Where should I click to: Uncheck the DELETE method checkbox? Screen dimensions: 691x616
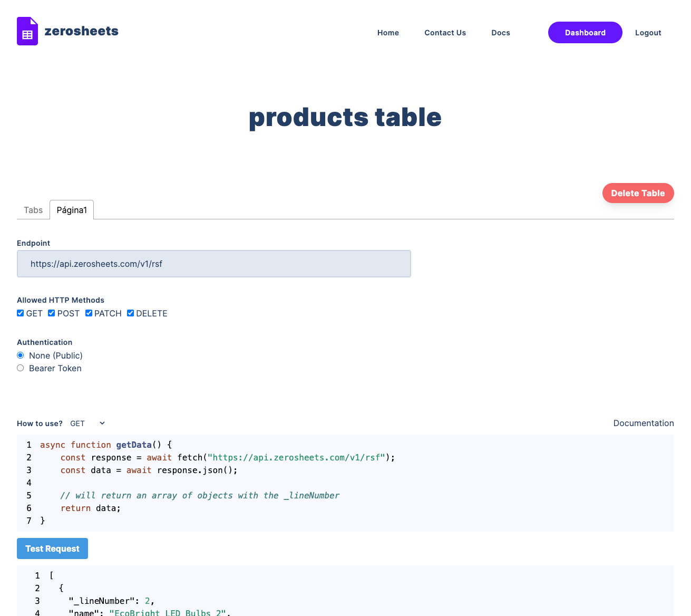point(130,313)
